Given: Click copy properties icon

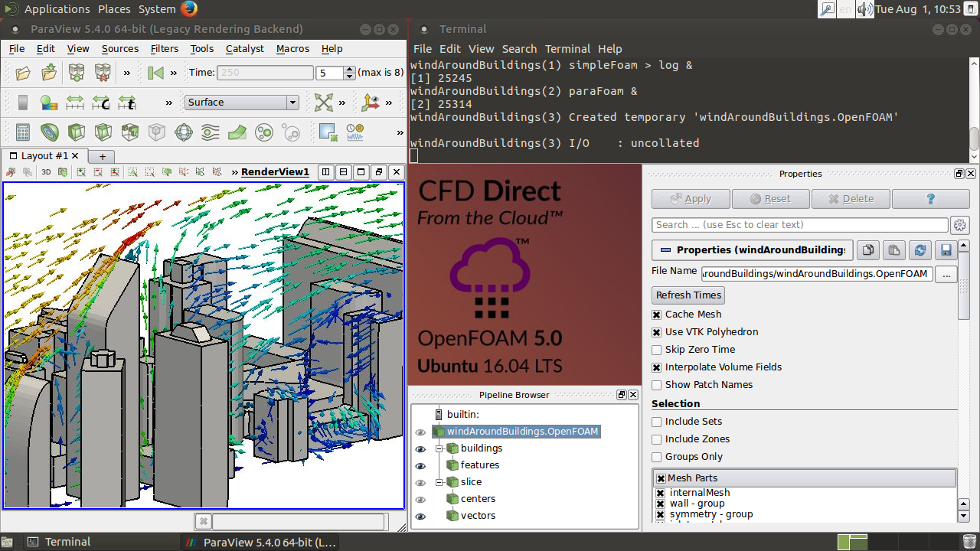Looking at the screenshot, I should tap(867, 250).
